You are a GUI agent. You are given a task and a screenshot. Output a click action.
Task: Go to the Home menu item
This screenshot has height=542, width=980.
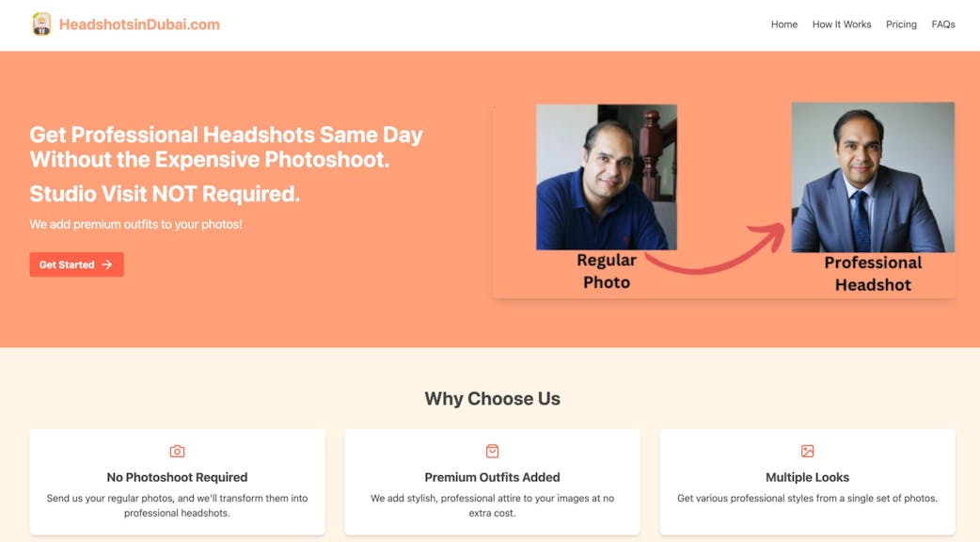click(x=783, y=24)
